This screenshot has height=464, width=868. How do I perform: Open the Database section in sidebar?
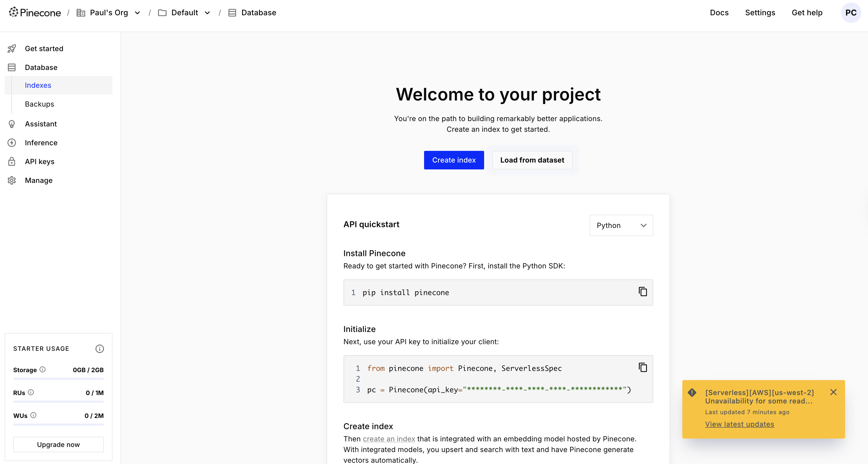[41, 67]
